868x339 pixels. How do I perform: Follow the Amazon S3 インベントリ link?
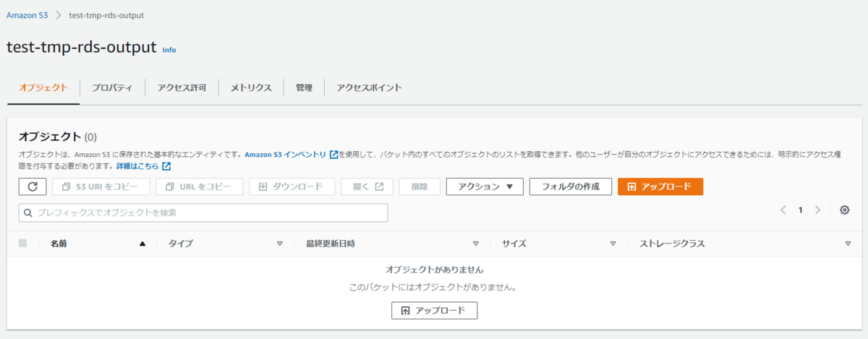[x=291, y=154]
